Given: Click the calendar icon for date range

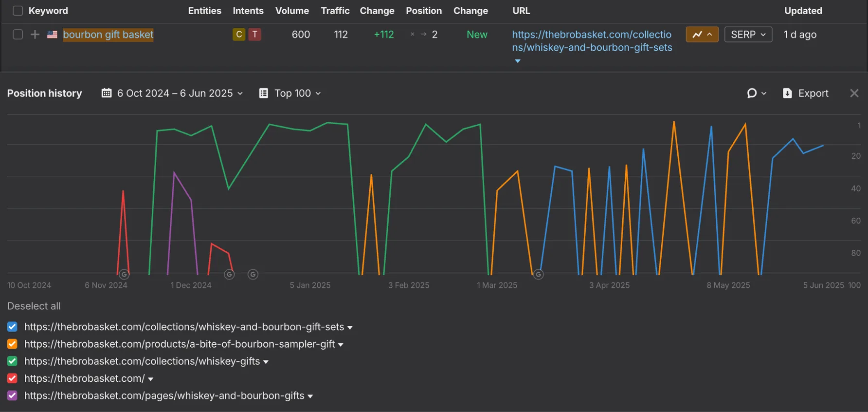Looking at the screenshot, I should (x=107, y=93).
